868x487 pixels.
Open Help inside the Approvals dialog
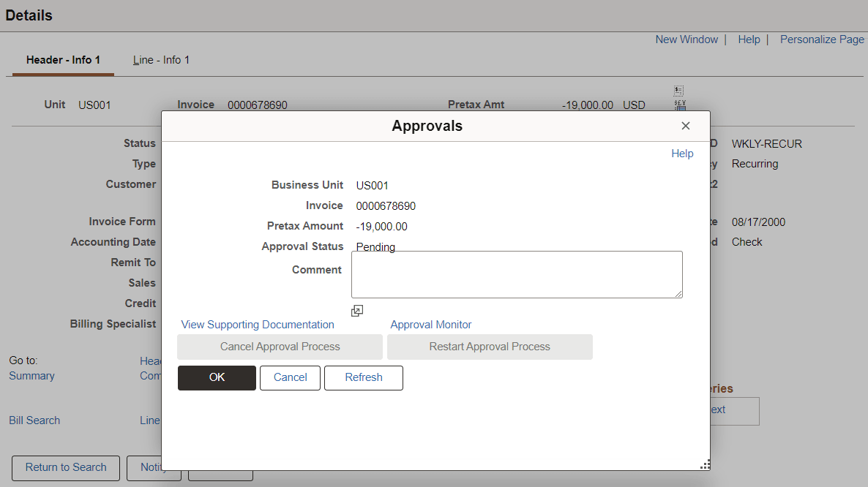pyautogui.click(x=682, y=153)
